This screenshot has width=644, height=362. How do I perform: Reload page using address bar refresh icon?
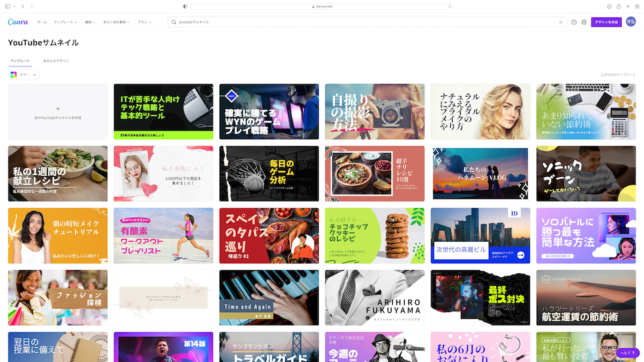449,6
